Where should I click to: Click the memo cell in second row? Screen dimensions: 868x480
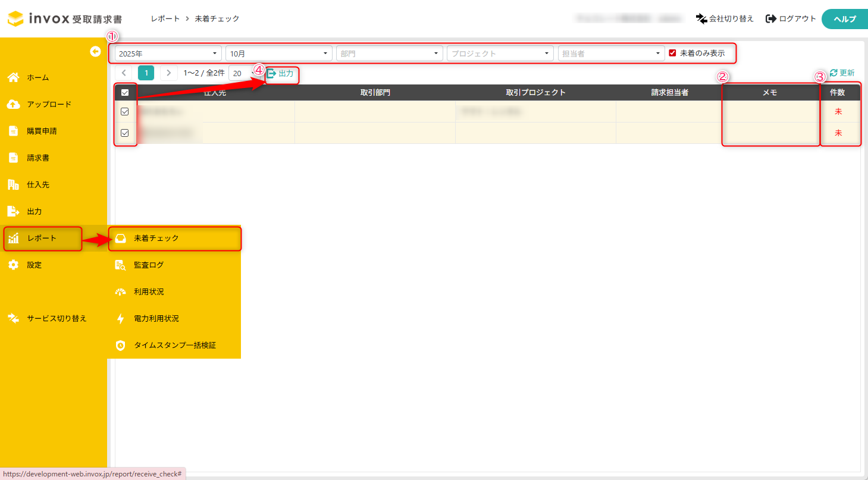tap(770, 133)
